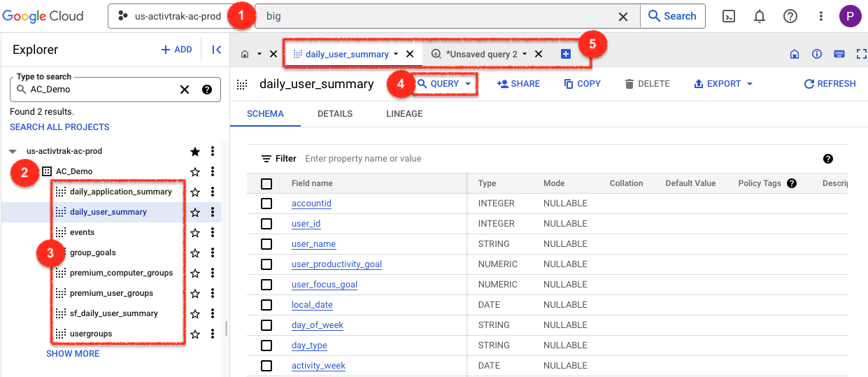
Task: Open Cloud Shell terminal icon
Action: point(729,16)
